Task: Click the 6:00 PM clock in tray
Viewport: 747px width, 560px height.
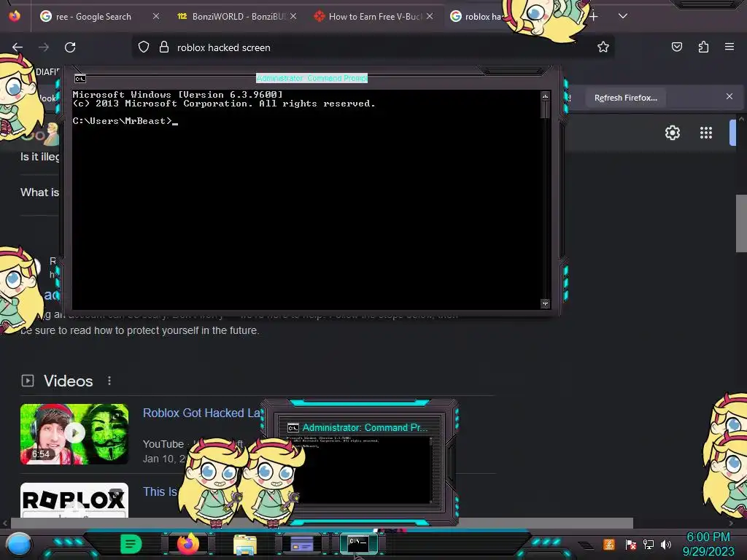Action: 708,537
